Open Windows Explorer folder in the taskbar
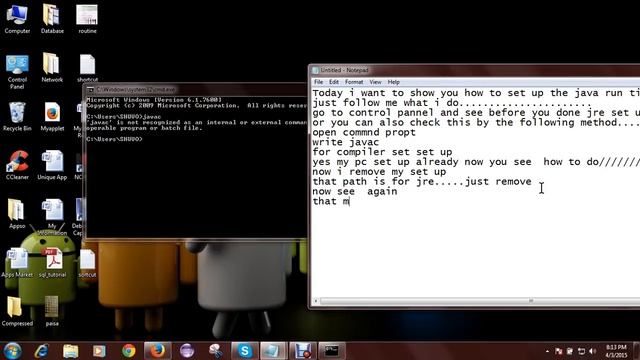The image size is (640, 360). [70, 351]
